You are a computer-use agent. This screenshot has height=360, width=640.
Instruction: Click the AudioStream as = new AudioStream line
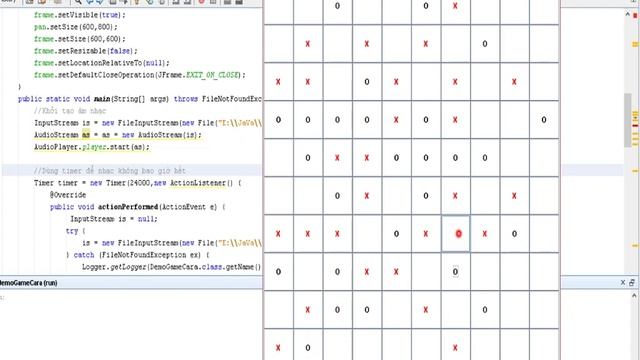tap(118, 135)
